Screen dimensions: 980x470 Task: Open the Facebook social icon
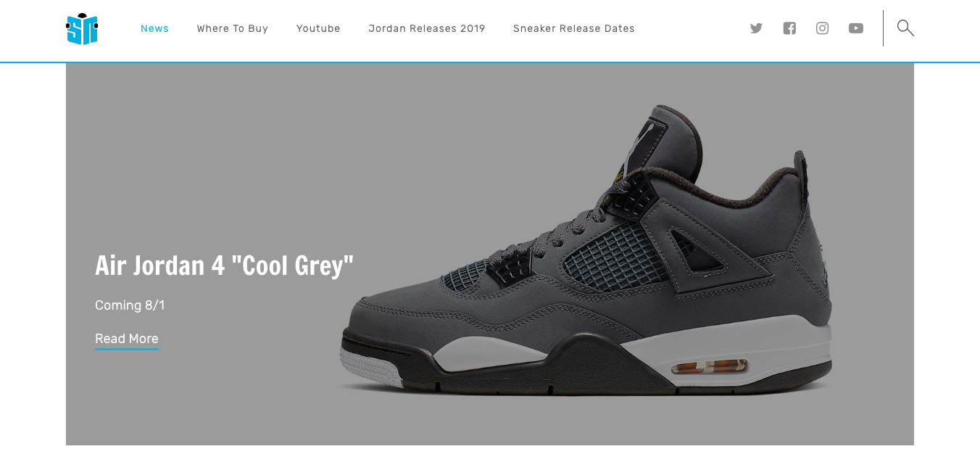coord(789,28)
